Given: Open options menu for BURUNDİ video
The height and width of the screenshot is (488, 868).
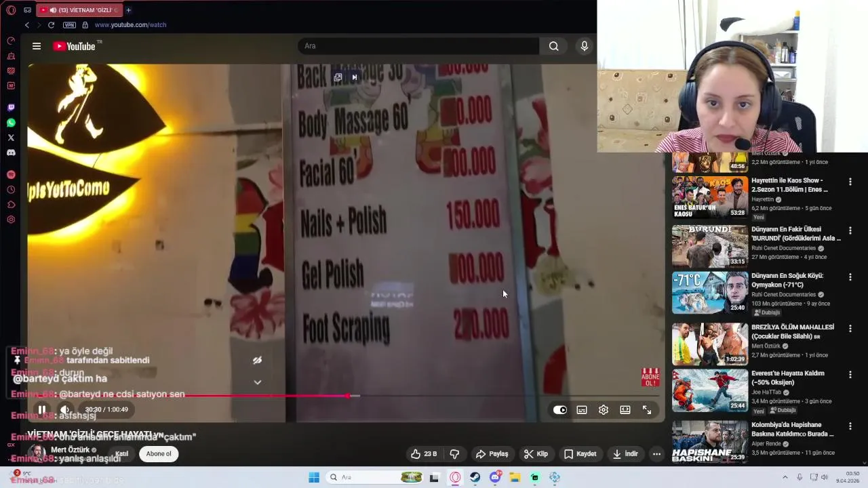Looking at the screenshot, I should point(850,230).
